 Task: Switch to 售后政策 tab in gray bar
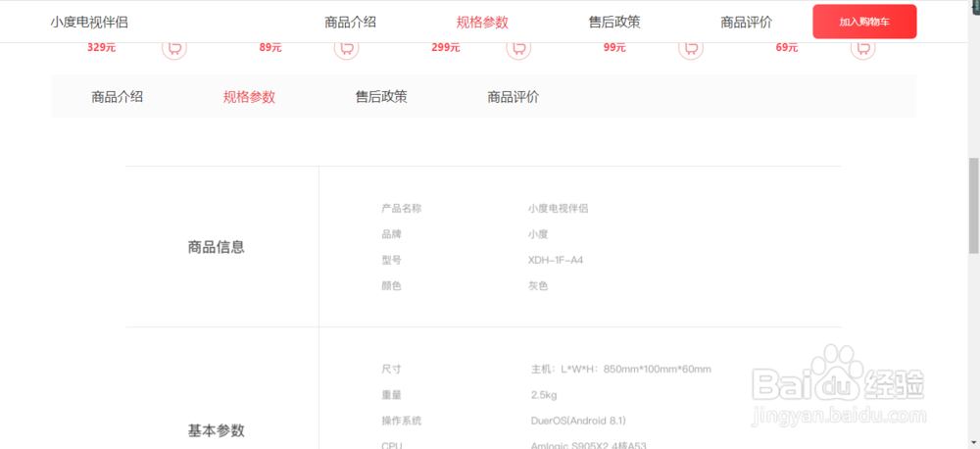tap(381, 97)
